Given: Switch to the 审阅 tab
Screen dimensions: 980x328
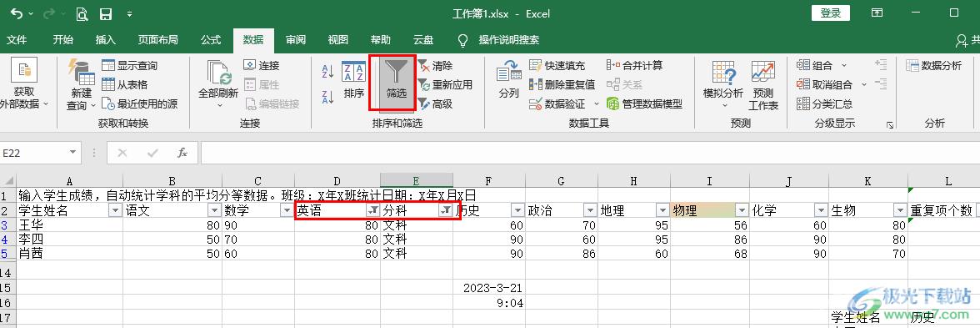Looking at the screenshot, I should (296, 40).
